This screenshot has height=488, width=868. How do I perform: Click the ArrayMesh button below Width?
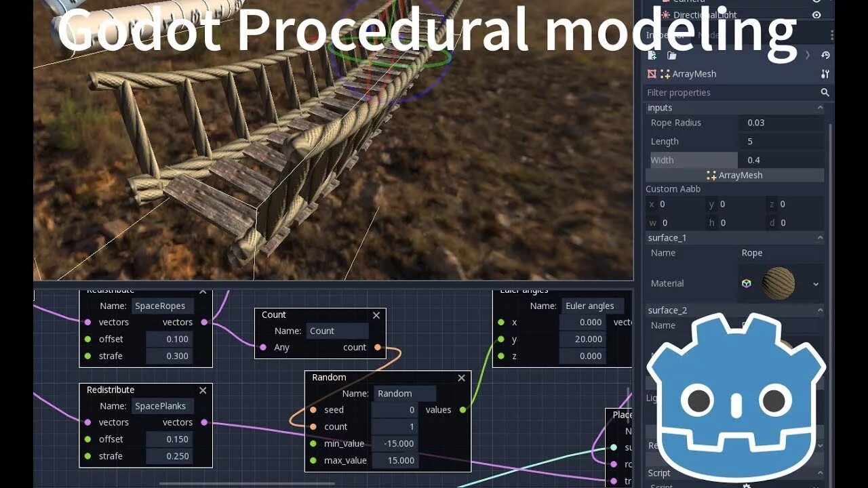pyautogui.click(x=734, y=175)
